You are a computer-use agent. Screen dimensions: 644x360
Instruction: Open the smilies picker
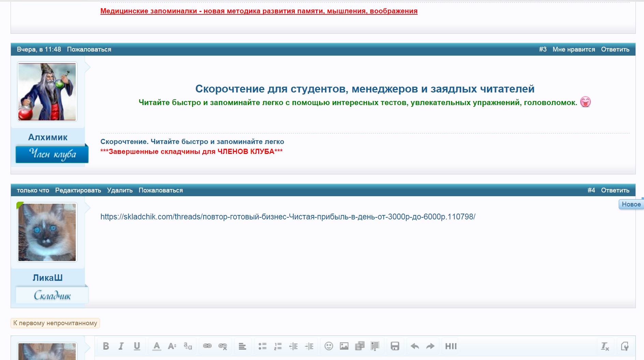328,346
